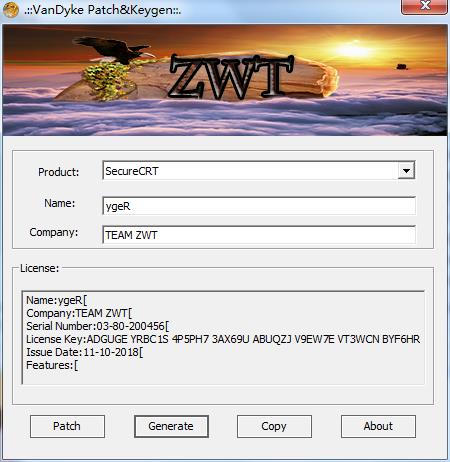Focus the Name field containing ygeR

(x=259, y=206)
